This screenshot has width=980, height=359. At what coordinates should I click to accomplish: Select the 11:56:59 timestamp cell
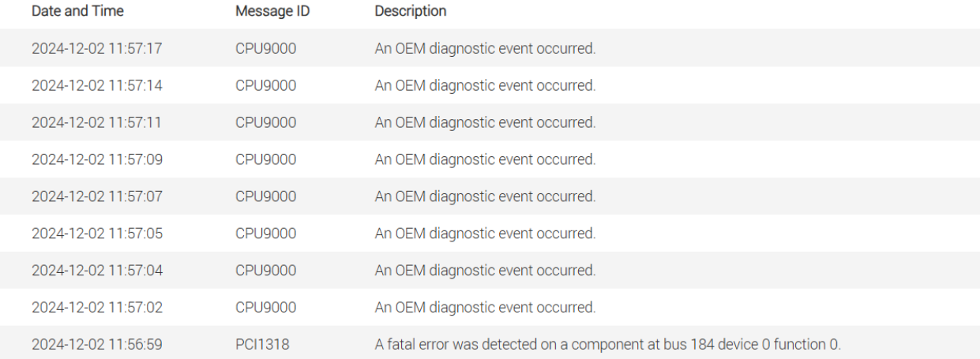97,345
